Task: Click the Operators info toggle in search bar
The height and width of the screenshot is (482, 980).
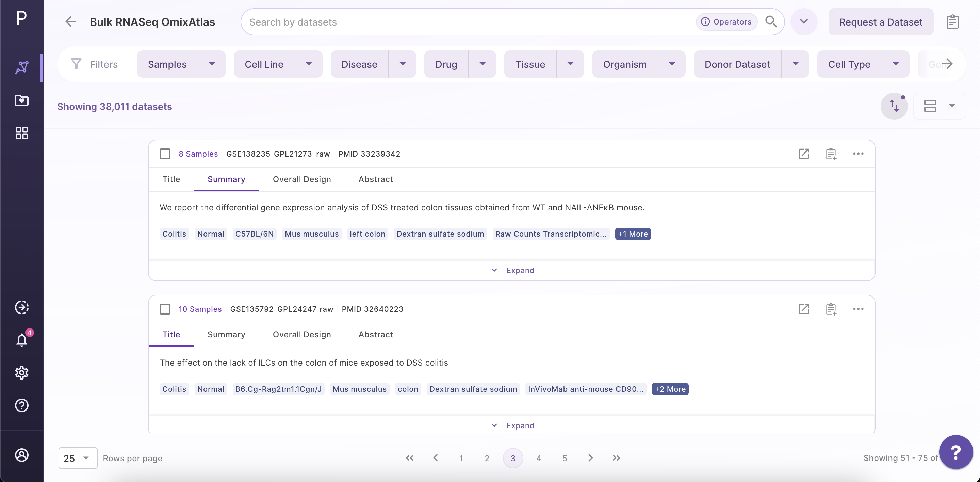Action: [726, 22]
